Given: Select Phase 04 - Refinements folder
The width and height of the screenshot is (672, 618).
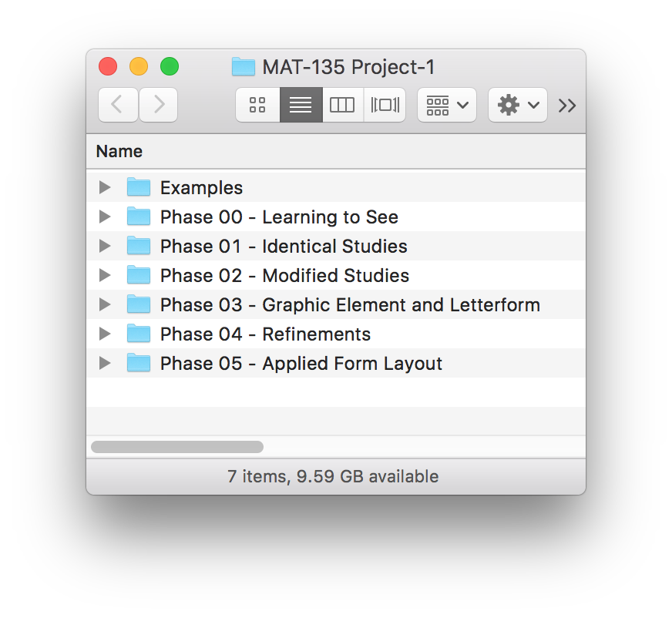Looking at the screenshot, I should point(265,334).
